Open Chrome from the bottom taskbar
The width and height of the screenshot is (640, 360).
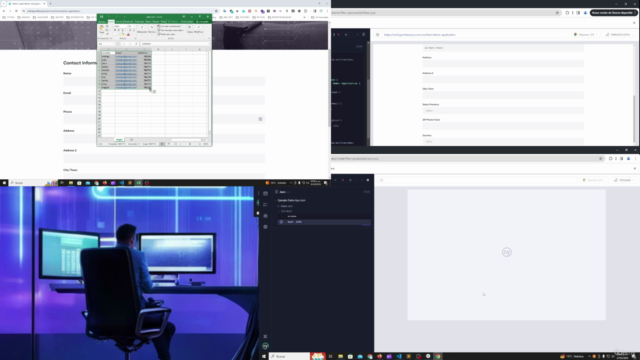438,356
